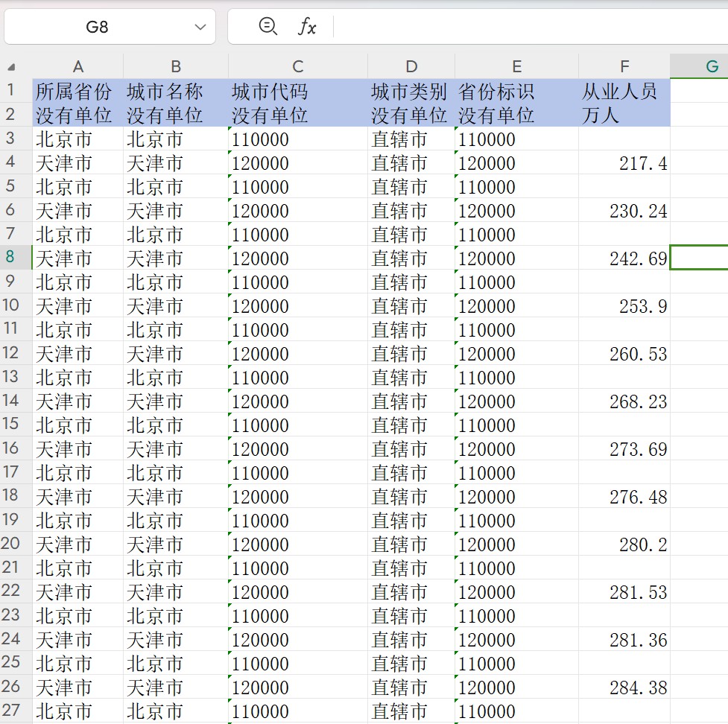Click the Name Box showing G8
728x724 pixels.
coord(97,27)
